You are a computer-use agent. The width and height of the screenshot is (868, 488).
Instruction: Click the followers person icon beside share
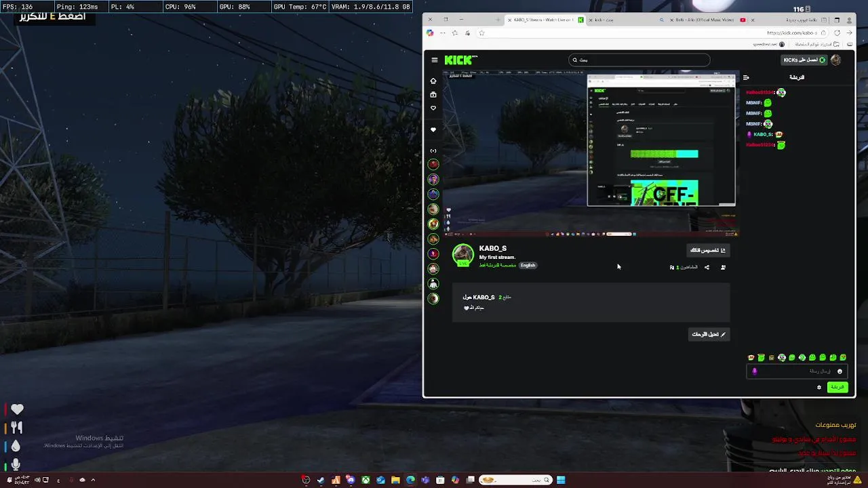pyautogui.click(x=723, y=267)
